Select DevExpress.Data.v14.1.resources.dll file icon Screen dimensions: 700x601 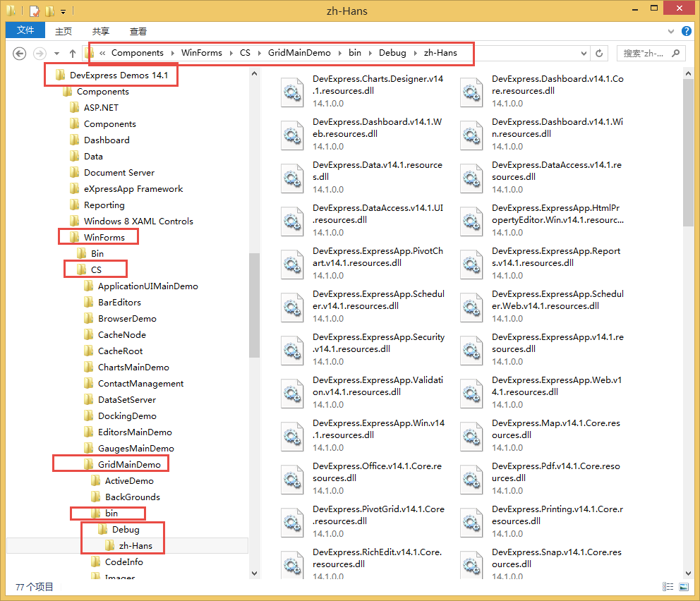coord(292,178)
